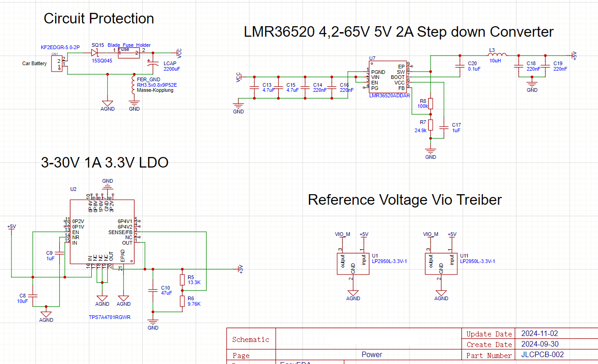Image resolution: width=598 pixels, height=364 pixels.
Task: Select the FER_GND ferrite bead symbol
Action: [133, 85]
